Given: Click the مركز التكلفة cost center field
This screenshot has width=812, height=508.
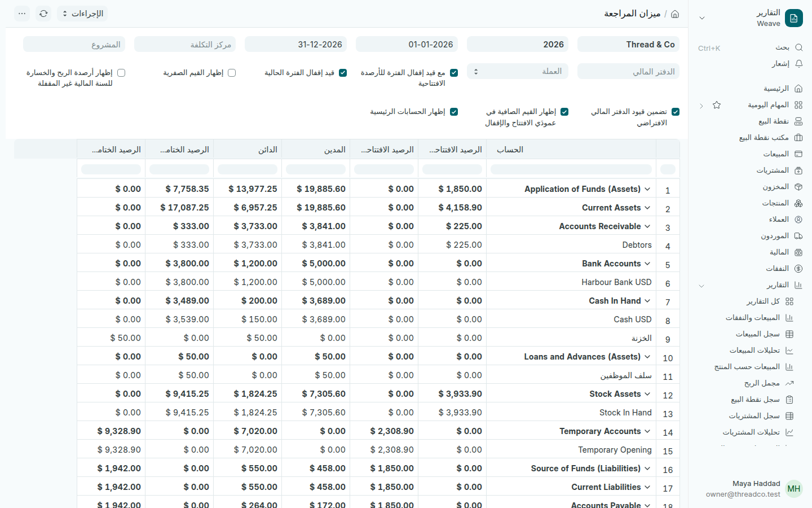Looking at the screenshot, I should 185,44.
